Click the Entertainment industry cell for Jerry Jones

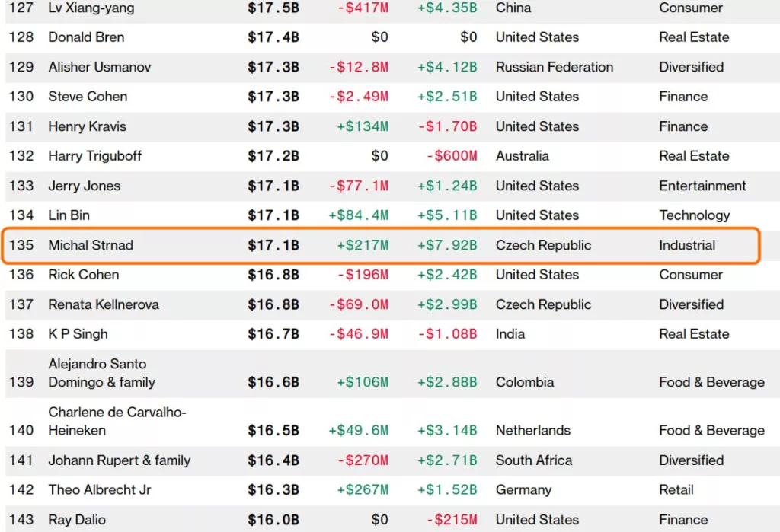[702, 186]
